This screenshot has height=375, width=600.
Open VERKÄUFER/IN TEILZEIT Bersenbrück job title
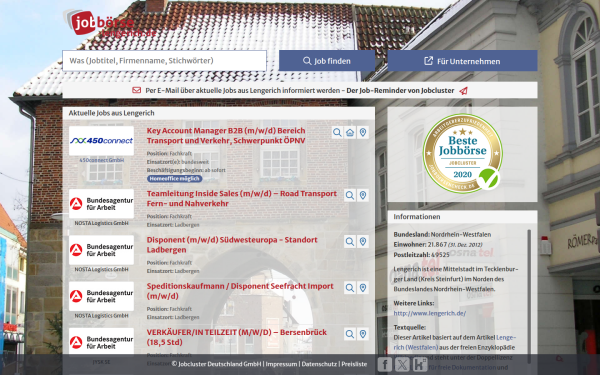click(237, 337)
